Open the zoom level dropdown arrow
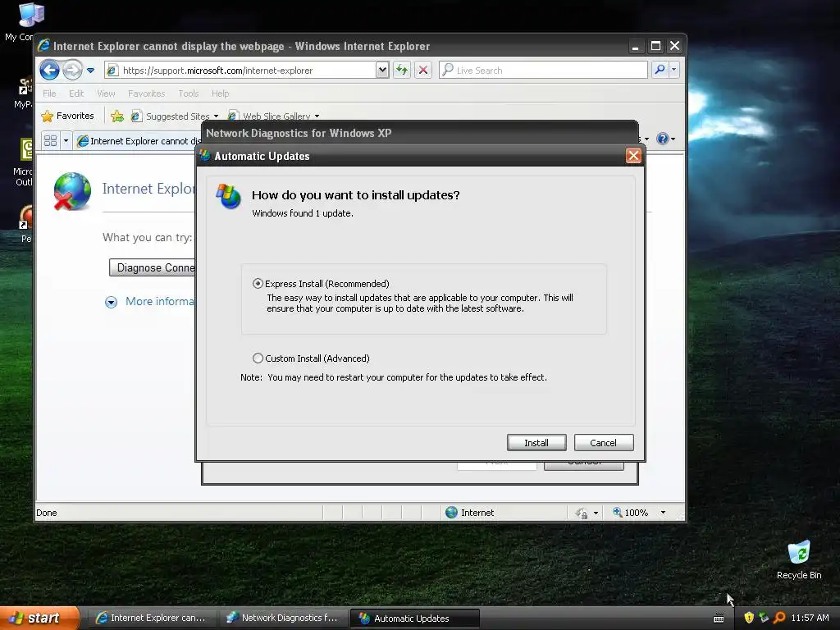840x630 pixels. point(663,512)
